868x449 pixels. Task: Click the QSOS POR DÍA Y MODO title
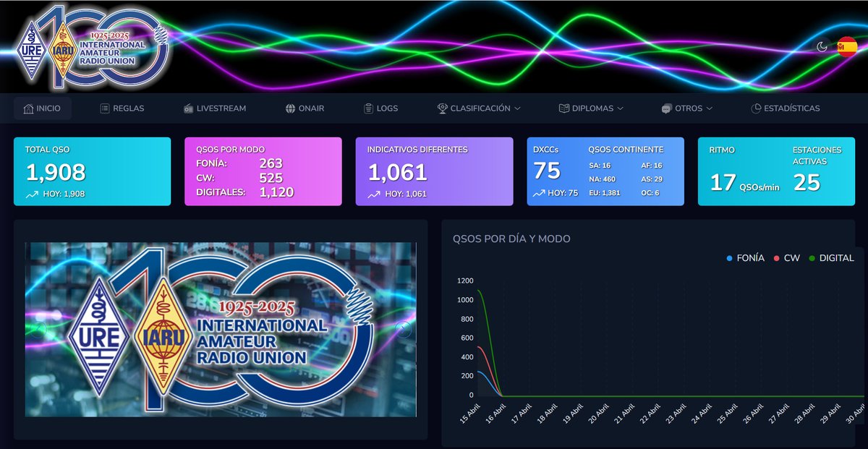point(511,239)
